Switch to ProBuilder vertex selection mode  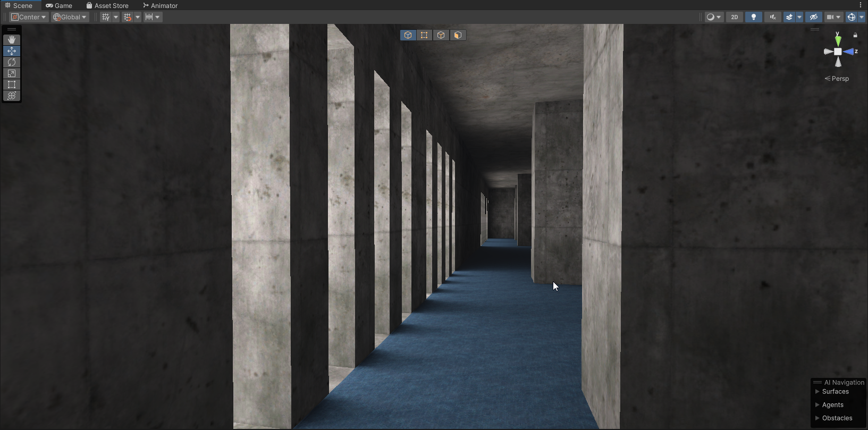[x=424, y=35]
